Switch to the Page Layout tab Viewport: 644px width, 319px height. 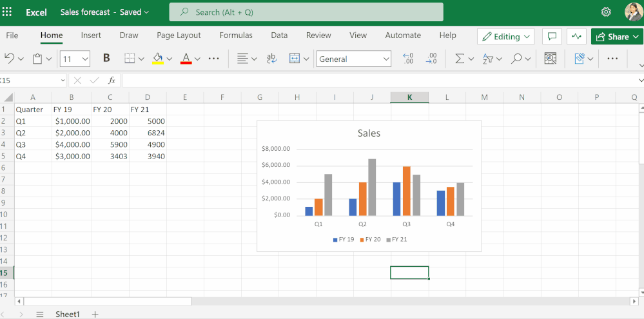tap(179, 35)
